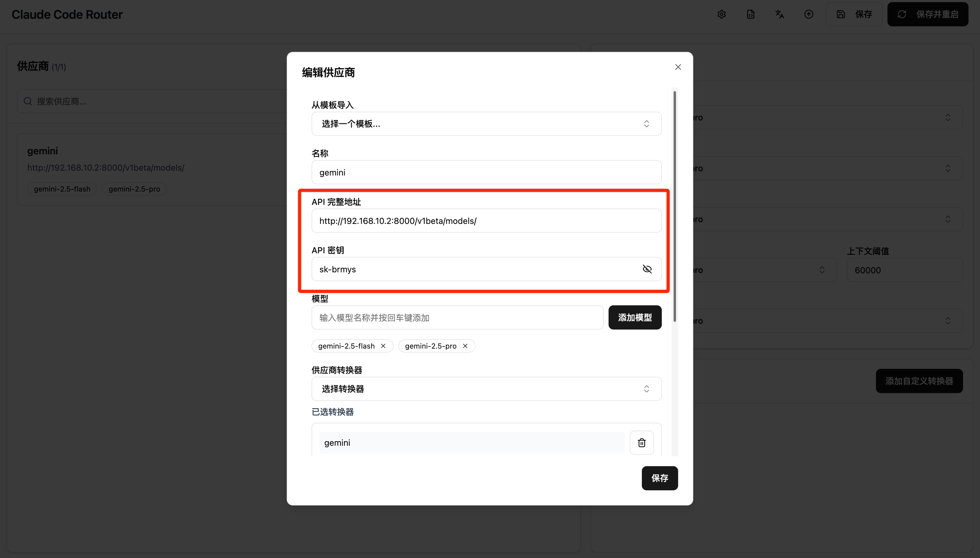Image resolution: width=980 pixels, height=558 pixels.
Task: Click the dialog's 保存 button
Action: point(659,478)
